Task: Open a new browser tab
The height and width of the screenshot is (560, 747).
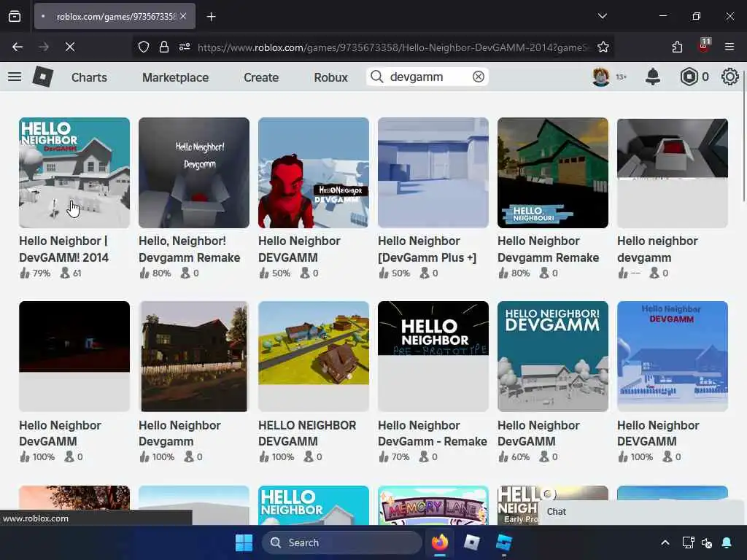Action: pyautogui.click(x=211, y=17)
